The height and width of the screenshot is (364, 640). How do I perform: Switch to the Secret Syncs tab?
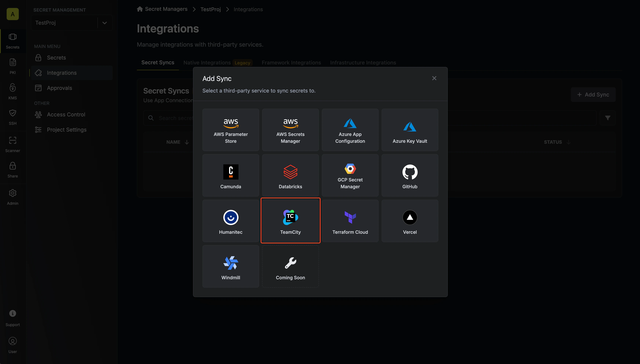(158, 63)
